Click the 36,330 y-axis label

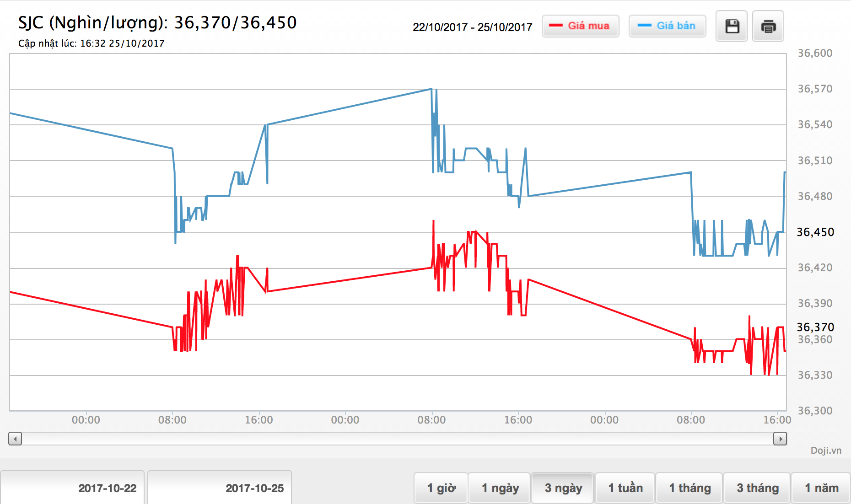(815, 375)
